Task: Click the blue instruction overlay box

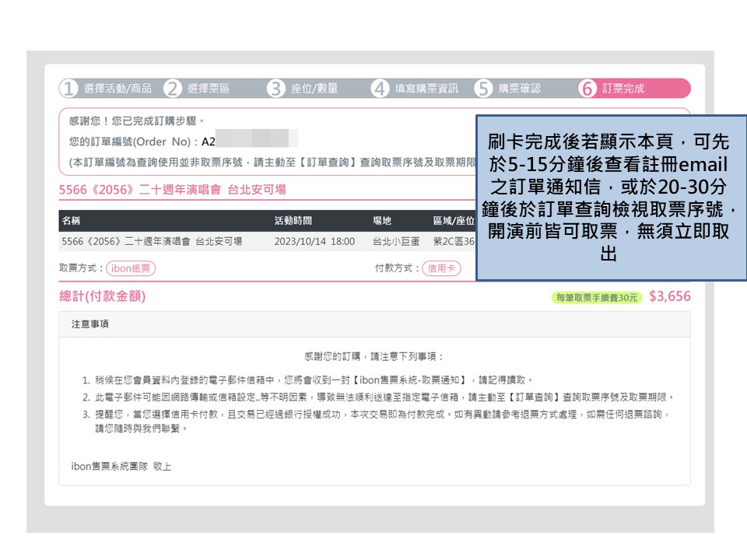Action: coord(611,198)
